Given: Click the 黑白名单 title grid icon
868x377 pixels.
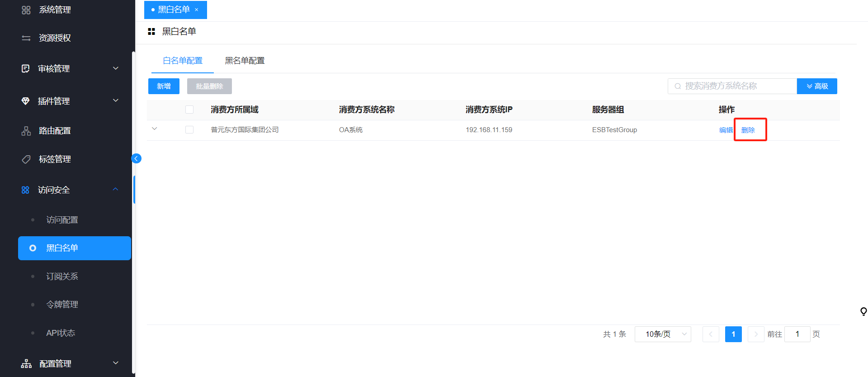Looking at the screenshot, I should [x=151, y=31].
